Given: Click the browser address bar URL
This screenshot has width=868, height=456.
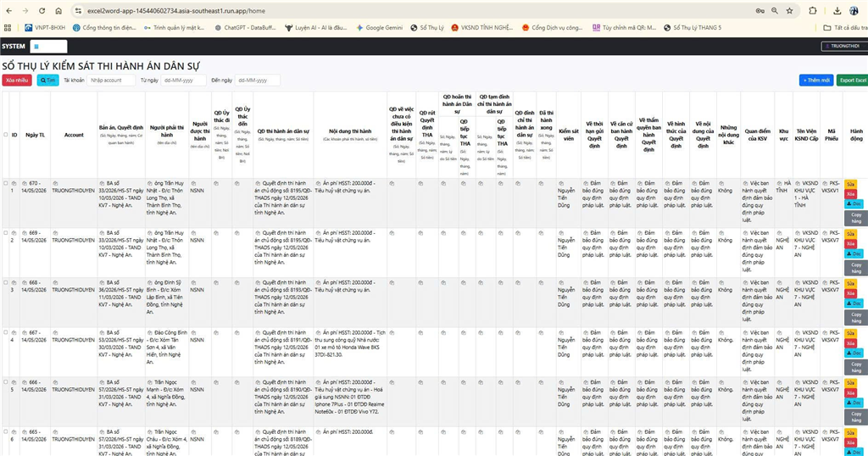Looking at the screenshot, I should [176, 10].
